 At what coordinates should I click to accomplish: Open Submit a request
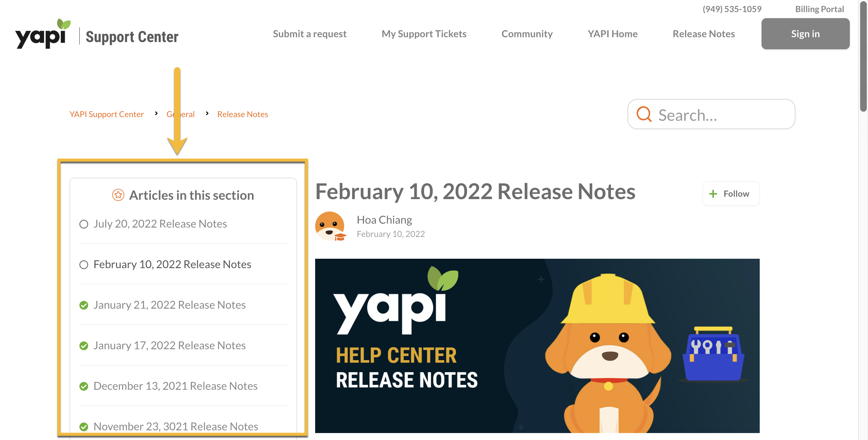pos(309,34)
